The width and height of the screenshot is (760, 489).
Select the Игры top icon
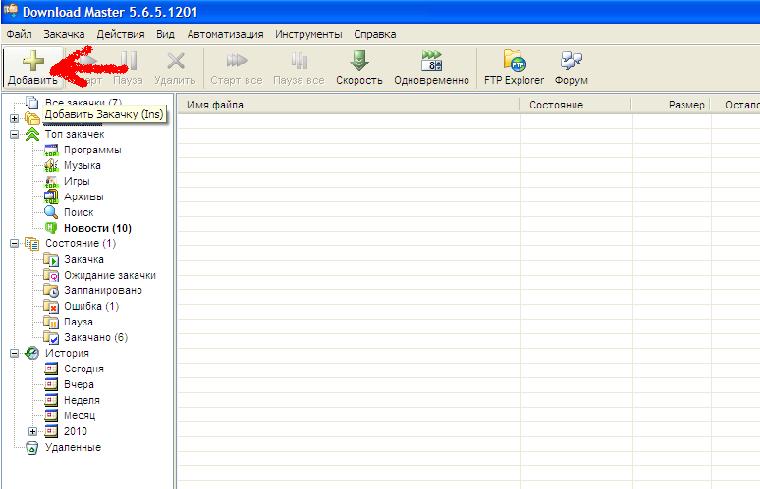[x=51, y=181]
